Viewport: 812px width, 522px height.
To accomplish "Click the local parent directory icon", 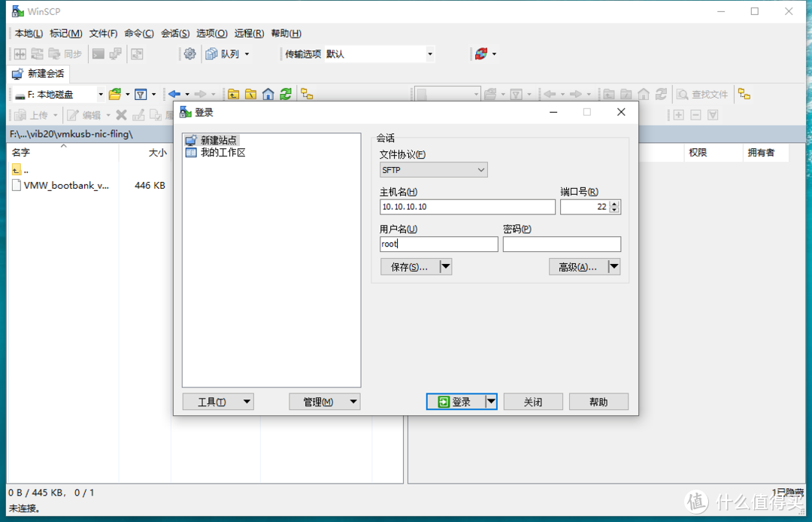I will coord(234,94).
